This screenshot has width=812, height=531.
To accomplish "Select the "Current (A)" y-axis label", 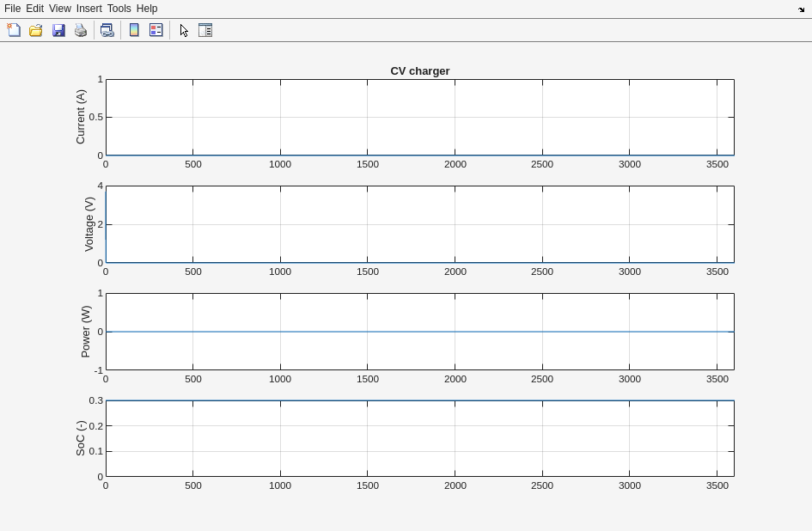I will [81, 117].
